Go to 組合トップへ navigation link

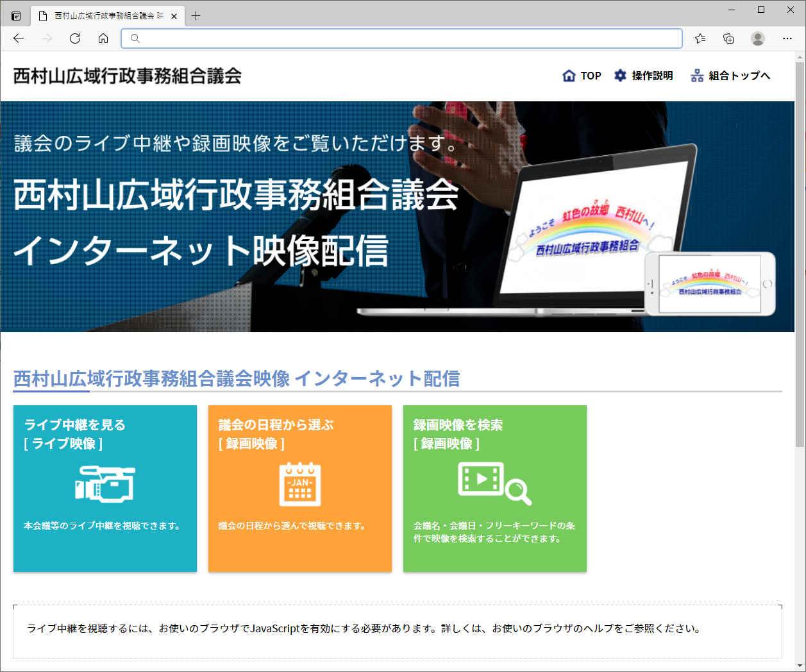[739, 76]
